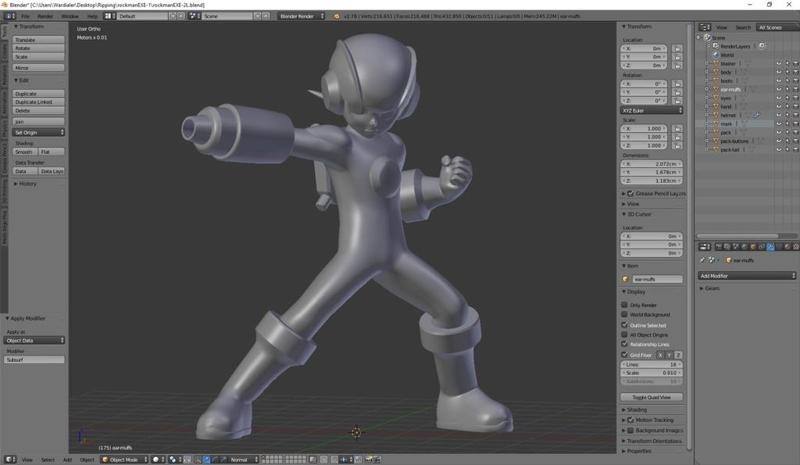Lock the Scale Z value
800x465 pixels.
point(677,145)
